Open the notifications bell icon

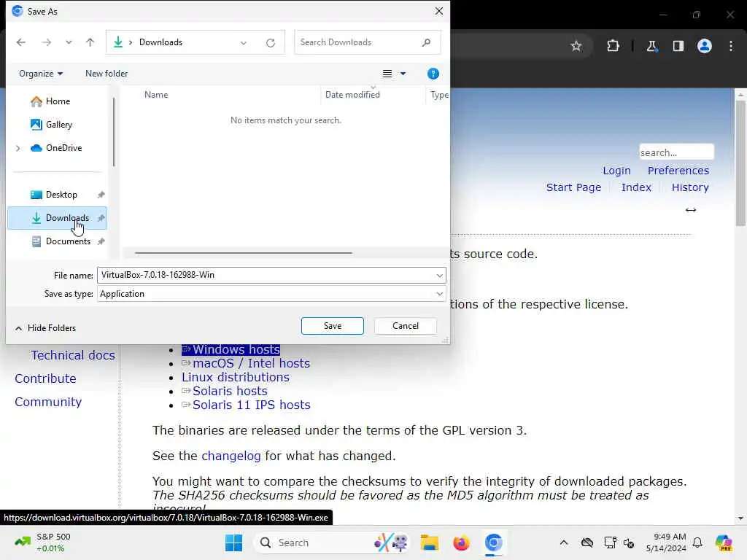pyautogui.click(x=697, y=542)
